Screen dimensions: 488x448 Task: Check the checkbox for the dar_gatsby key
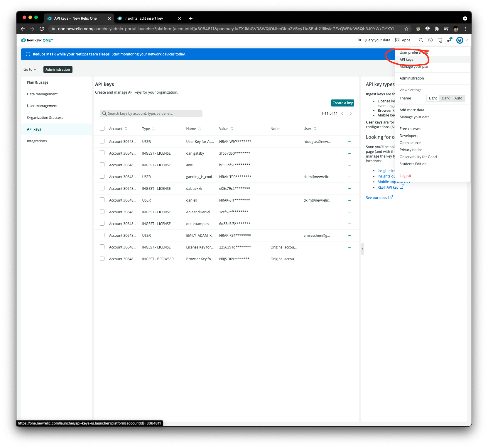102,153
